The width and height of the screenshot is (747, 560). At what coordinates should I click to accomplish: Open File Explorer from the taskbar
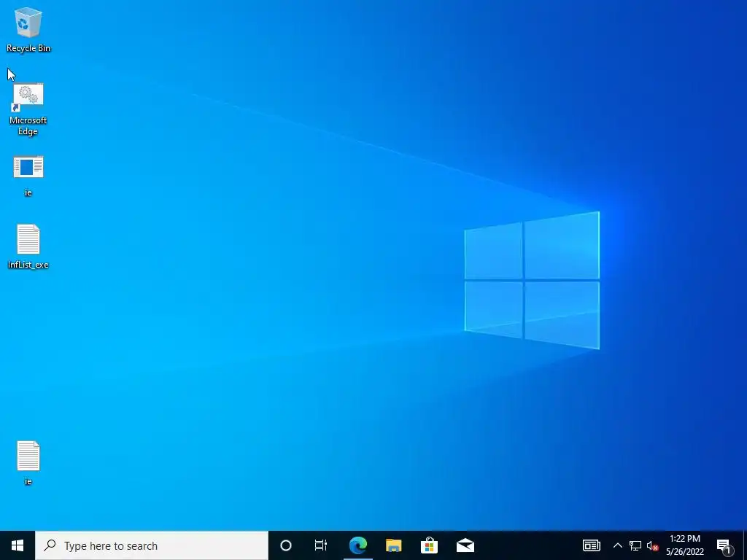[x=393, y=545]
